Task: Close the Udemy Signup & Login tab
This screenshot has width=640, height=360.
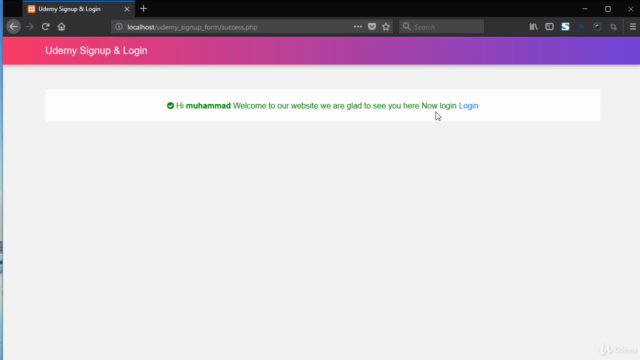Action: click(127, 9)
